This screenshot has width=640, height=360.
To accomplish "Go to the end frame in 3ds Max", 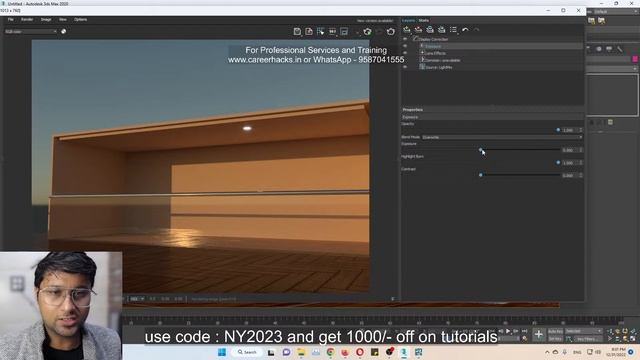I will tap(524, 331).
